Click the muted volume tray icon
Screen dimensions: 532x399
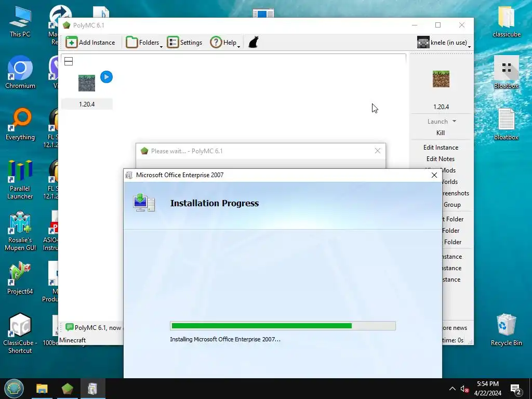click(464, 389)
